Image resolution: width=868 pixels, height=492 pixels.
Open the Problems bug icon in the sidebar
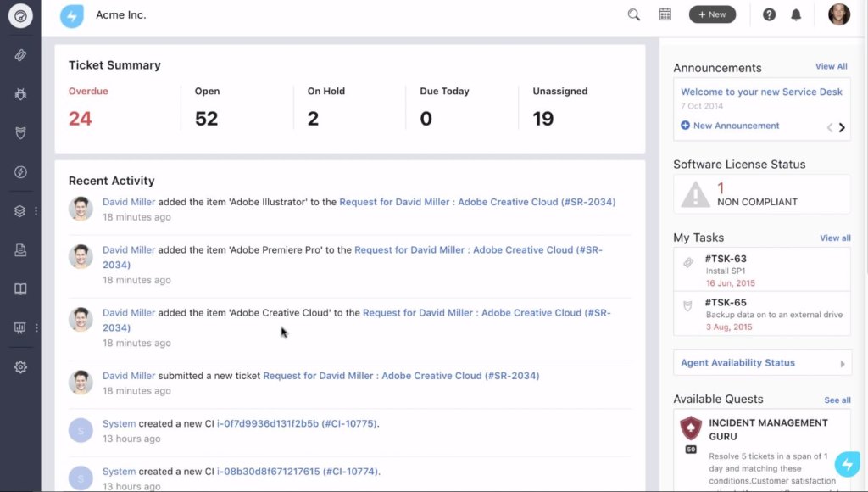pyautogui.click(x=20, y=94)
